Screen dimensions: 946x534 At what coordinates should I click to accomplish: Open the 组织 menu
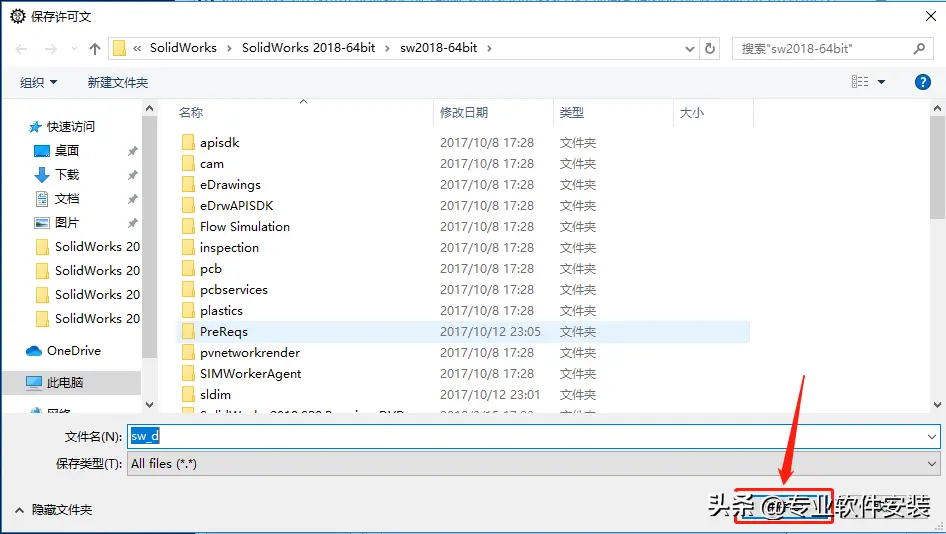39,83
